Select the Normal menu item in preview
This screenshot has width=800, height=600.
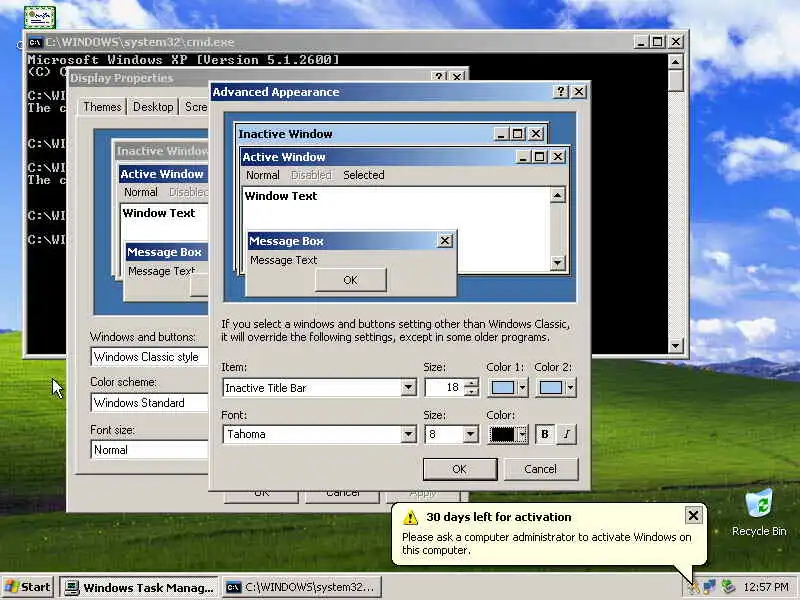pos(263,175)
